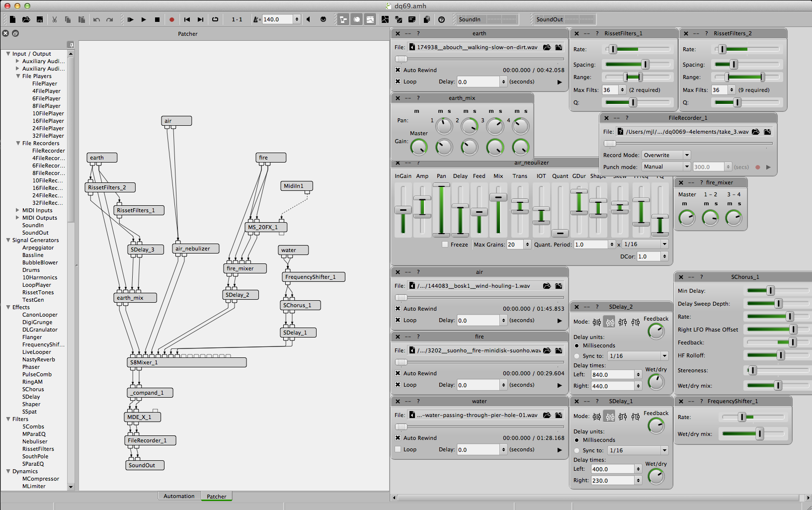
Task: Click the Save file toolbar icon
Action: point(40,20)
